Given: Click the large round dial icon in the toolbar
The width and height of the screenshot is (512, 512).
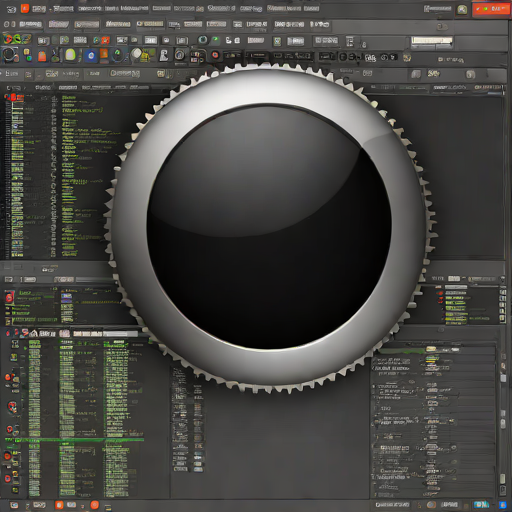Looking at the screenshot, I should tap(10, 54).
